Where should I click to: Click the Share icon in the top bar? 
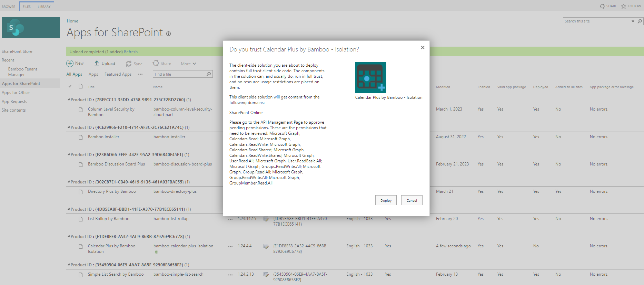602,6
